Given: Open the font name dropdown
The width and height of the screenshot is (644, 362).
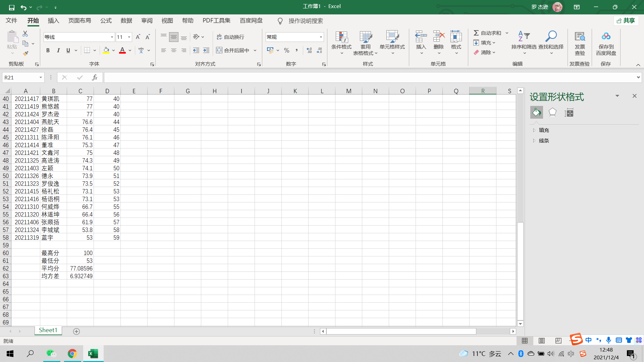Looking at the screenshot, I should pos(112,37).
